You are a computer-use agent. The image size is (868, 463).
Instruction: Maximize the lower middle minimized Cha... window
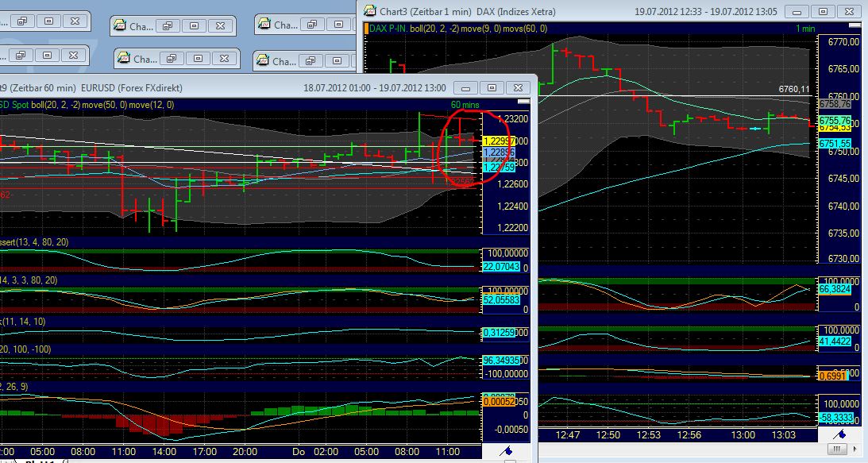199,58
